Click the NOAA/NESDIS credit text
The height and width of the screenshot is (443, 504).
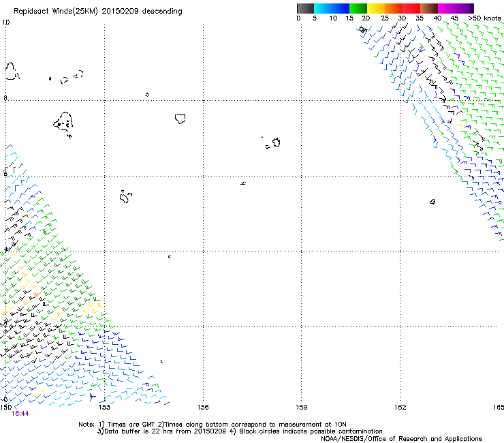click(401, 439)
